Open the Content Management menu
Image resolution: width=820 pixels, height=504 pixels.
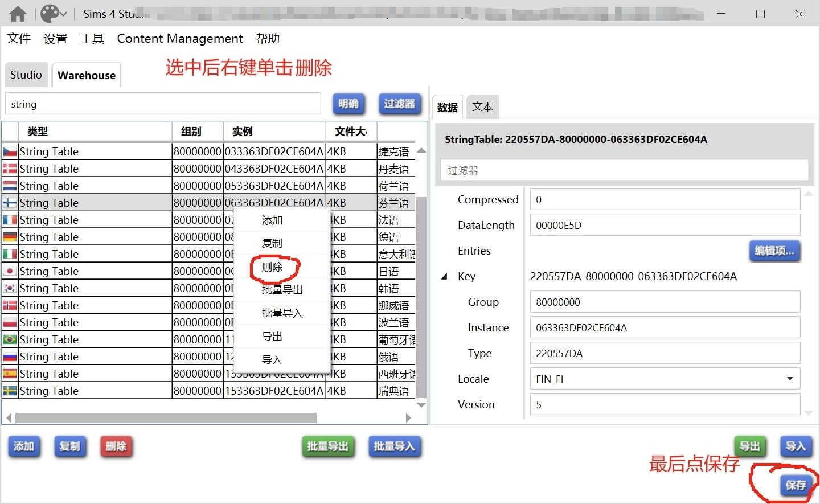pyautogui.click(x=180, y=39)
